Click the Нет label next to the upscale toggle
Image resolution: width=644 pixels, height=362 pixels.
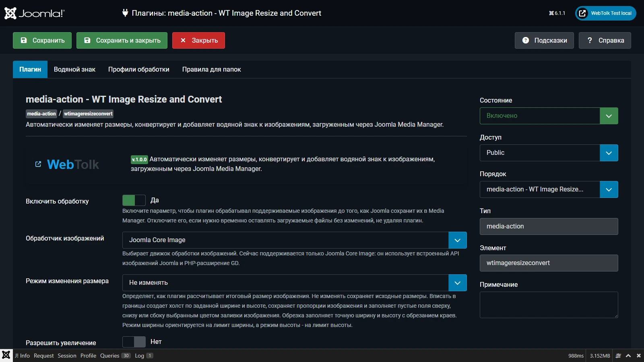[x=156, y=342]
